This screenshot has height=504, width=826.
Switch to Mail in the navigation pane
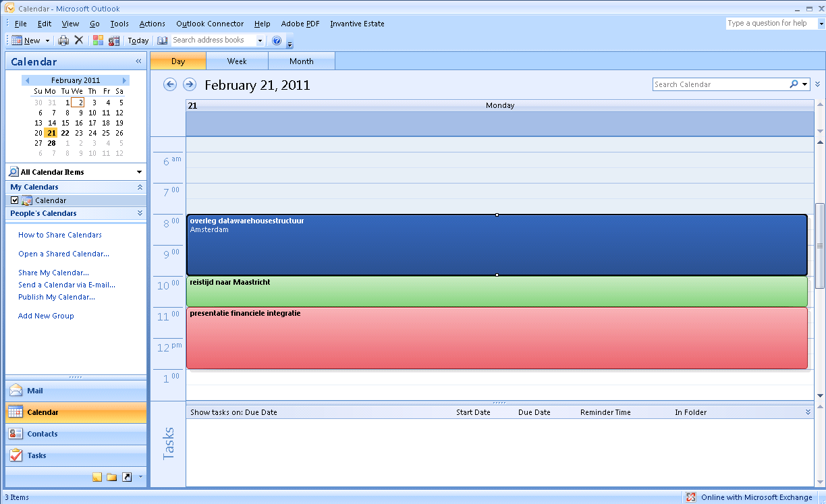[x=76, y=391]
